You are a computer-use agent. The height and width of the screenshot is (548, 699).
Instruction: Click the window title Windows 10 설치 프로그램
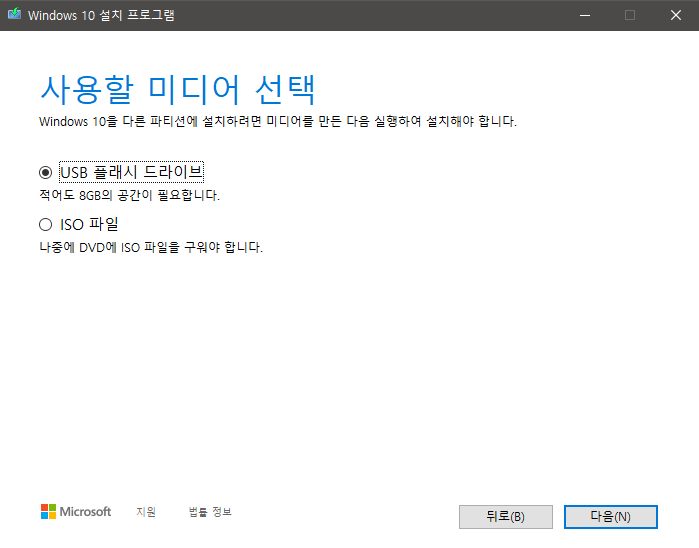coord(101,15)
